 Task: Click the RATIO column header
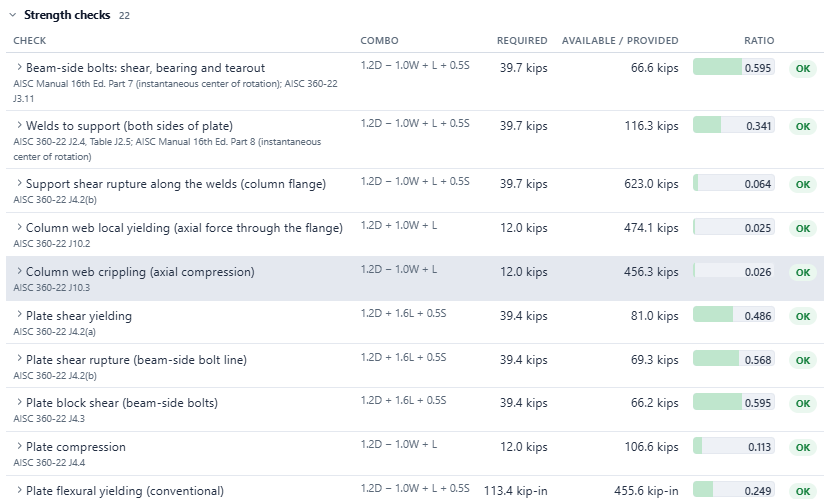coord(759,41)
